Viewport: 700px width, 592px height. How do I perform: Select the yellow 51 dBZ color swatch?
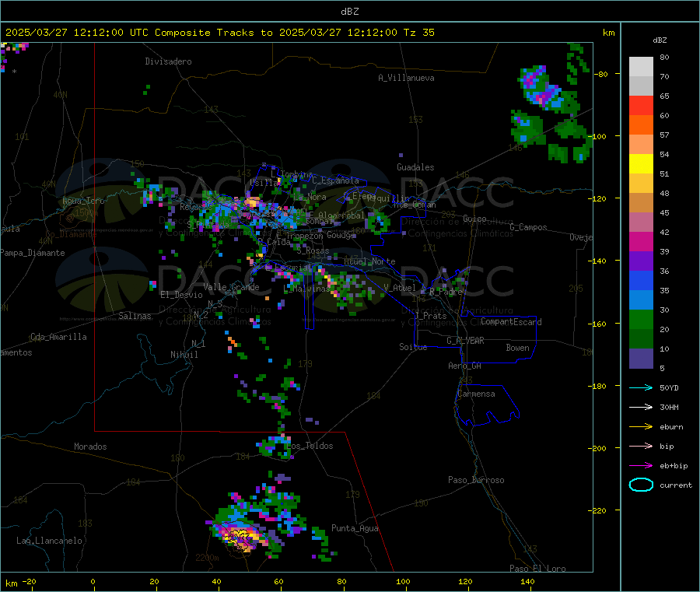point(641,164)
